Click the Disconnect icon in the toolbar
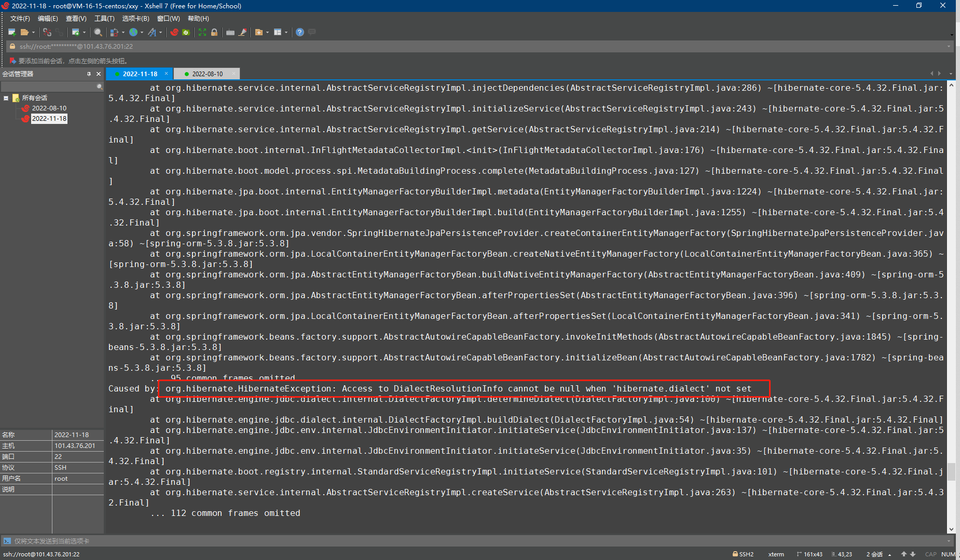The image size is (960, 560). (x=47, y=32)
